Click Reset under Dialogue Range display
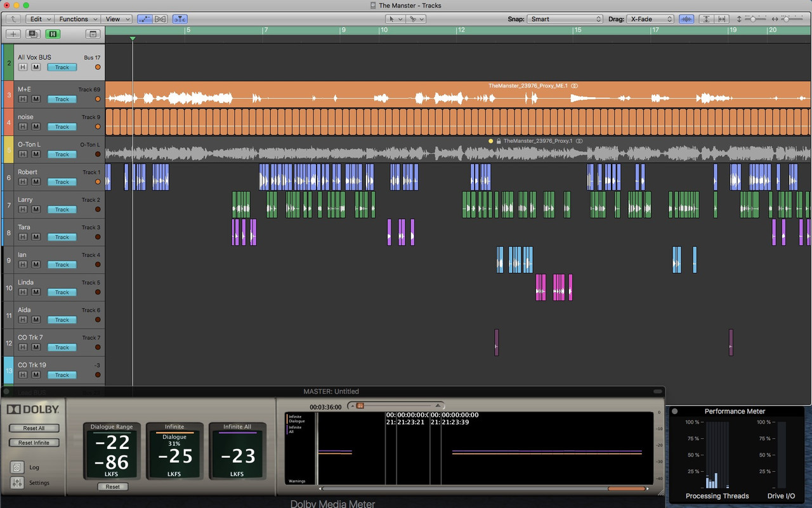This screenshot has height=508, width=812. point(112,486)
